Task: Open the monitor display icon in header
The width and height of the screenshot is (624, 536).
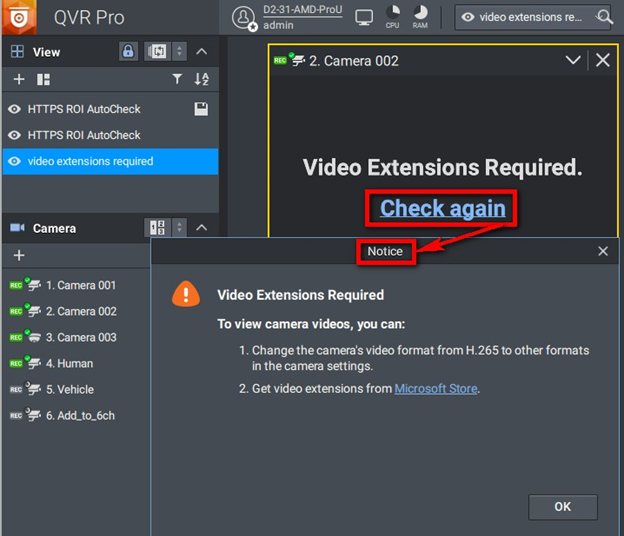Action: pyautogui.click(x=364, y=17)
